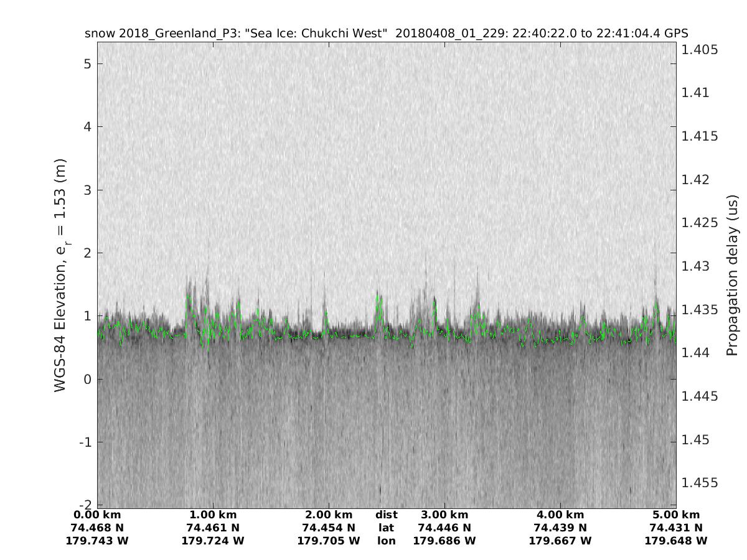Click the 0.00 km x-axis tick label

click(x=97, y=515)
